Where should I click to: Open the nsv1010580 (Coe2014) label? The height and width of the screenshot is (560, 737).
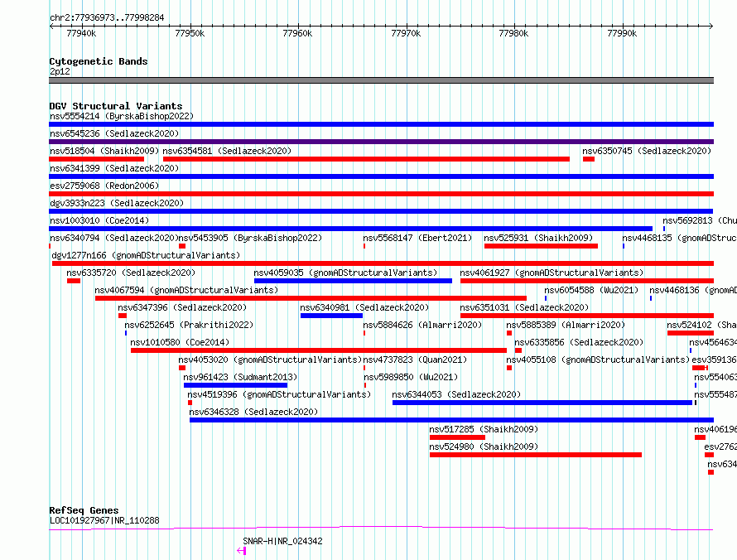(x=180, y=342)
